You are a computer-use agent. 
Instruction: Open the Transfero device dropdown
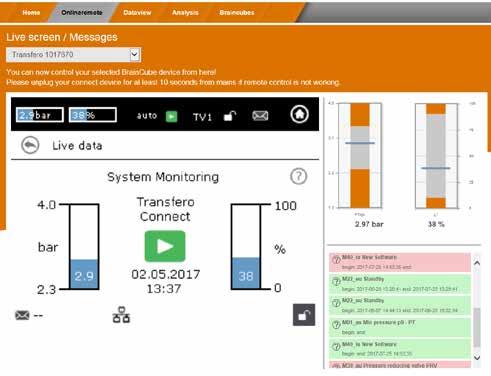pyautogui.click(x=73, y=55)
